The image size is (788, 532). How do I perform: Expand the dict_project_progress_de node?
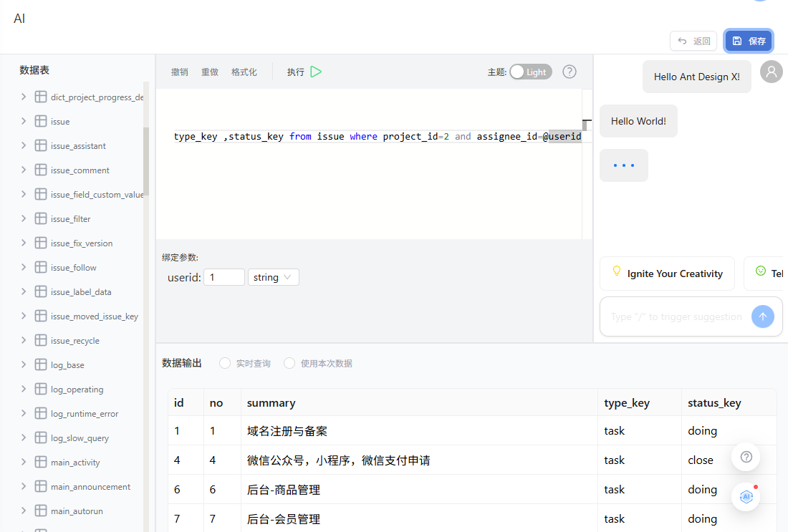[23, 97]
